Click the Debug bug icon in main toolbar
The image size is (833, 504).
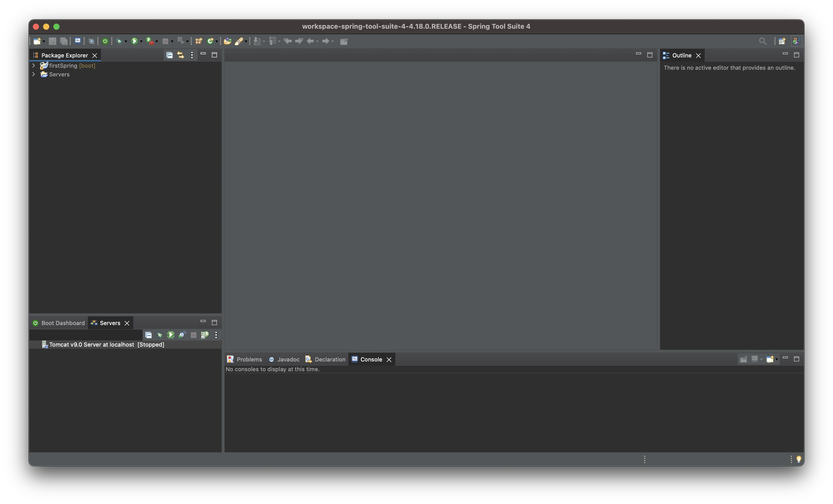click(119, 41)
